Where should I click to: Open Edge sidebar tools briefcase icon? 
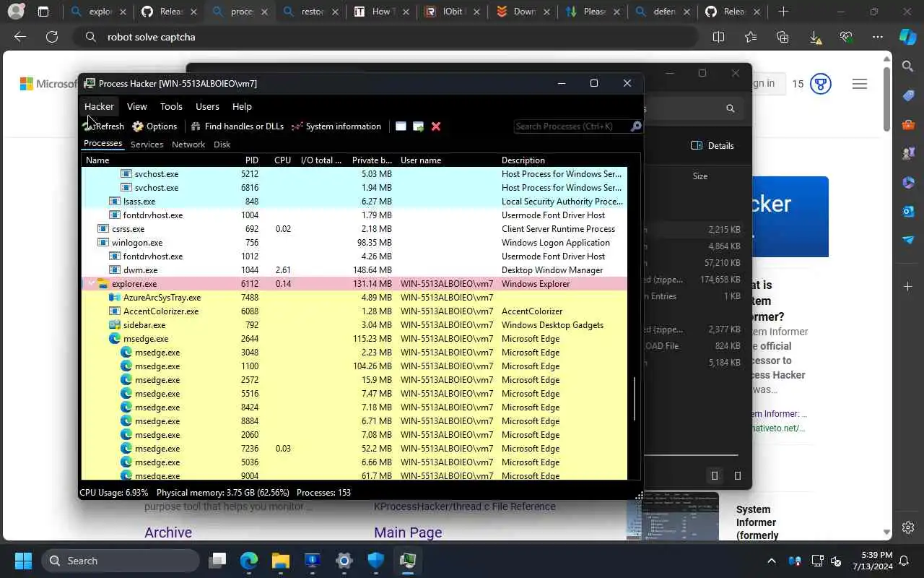click(x=908, y=124)
